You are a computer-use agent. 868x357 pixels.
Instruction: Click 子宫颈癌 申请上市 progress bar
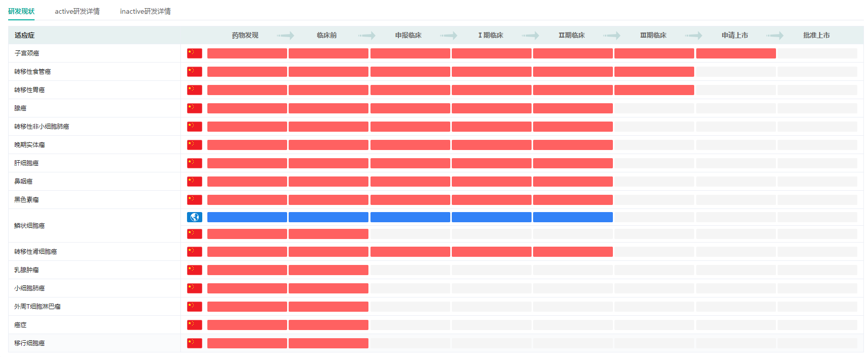coord(736,53)
